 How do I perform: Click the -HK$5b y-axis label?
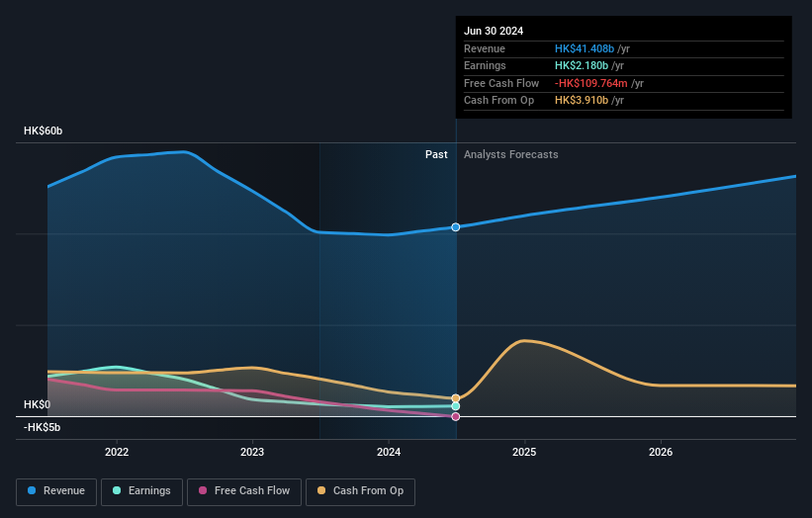[42, 427]
